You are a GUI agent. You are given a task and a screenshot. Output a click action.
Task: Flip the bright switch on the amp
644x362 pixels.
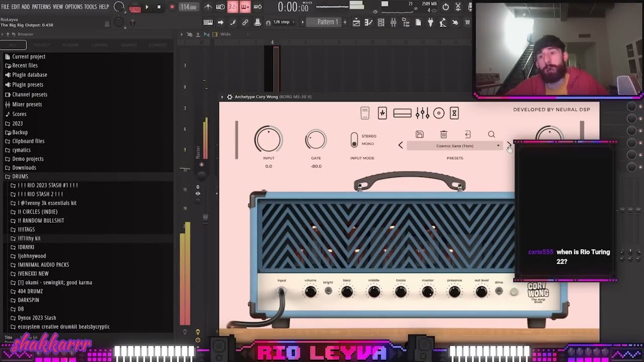[x=328, y=291]
